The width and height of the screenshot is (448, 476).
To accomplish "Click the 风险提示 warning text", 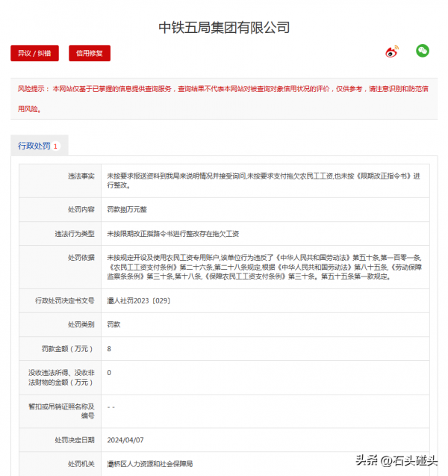I will tap(224, 98).
